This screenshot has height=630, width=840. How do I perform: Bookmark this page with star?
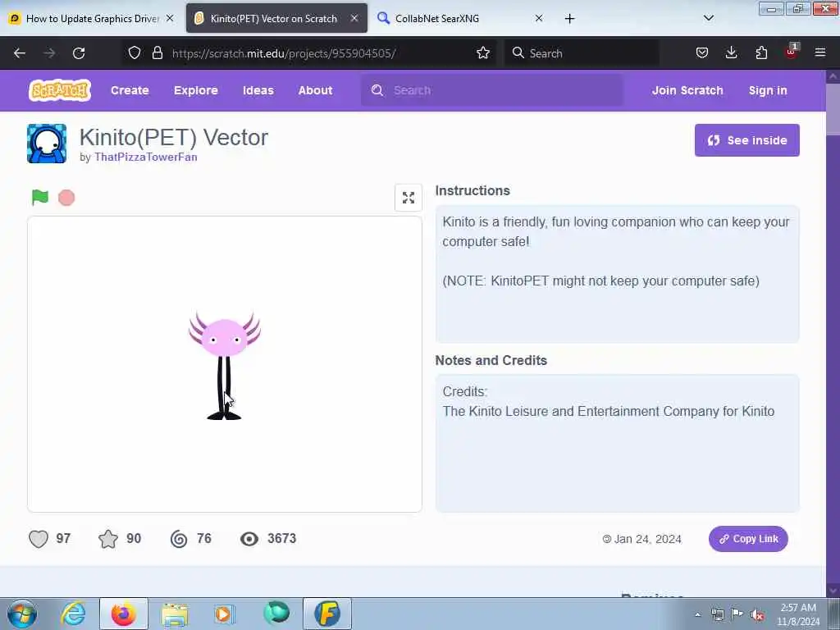(x=483, y=52)
